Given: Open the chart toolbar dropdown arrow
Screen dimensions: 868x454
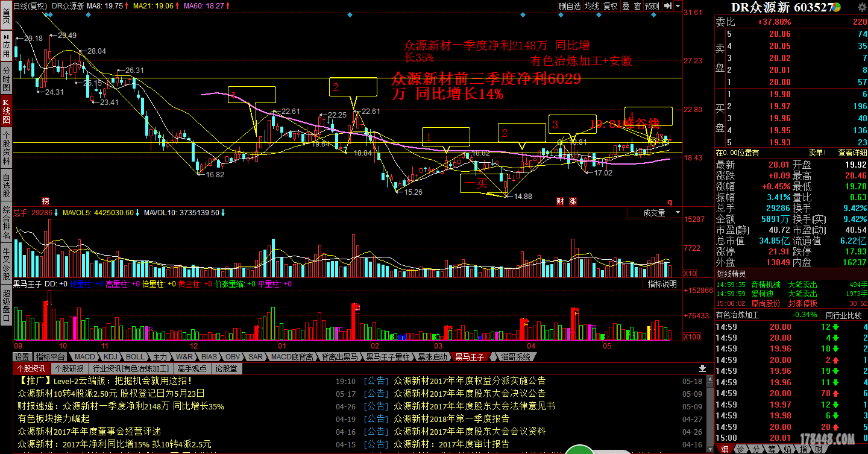Looking at the screenshot, I should tap(678, 6).
